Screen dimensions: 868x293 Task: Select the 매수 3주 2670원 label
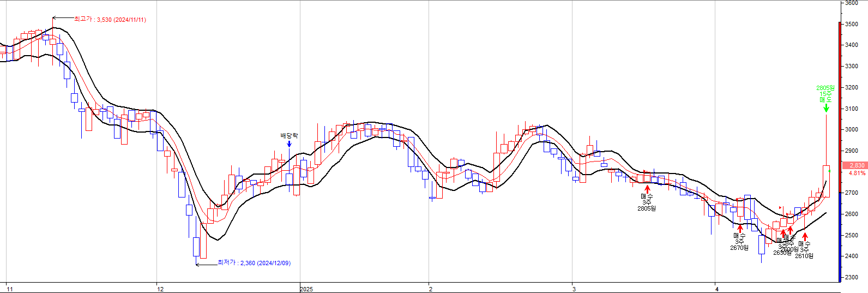point(739,242)
